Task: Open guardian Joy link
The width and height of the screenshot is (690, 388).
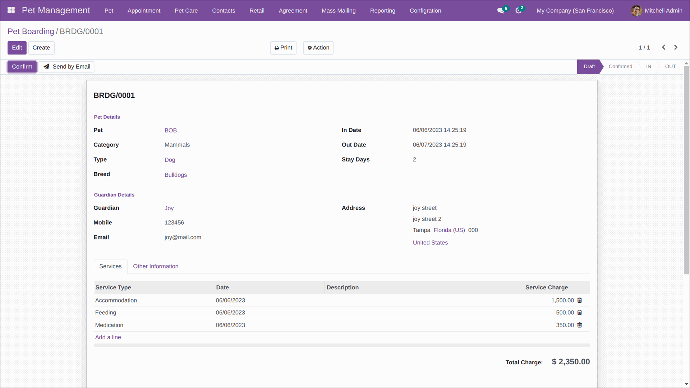Action: tap(169, 208)
